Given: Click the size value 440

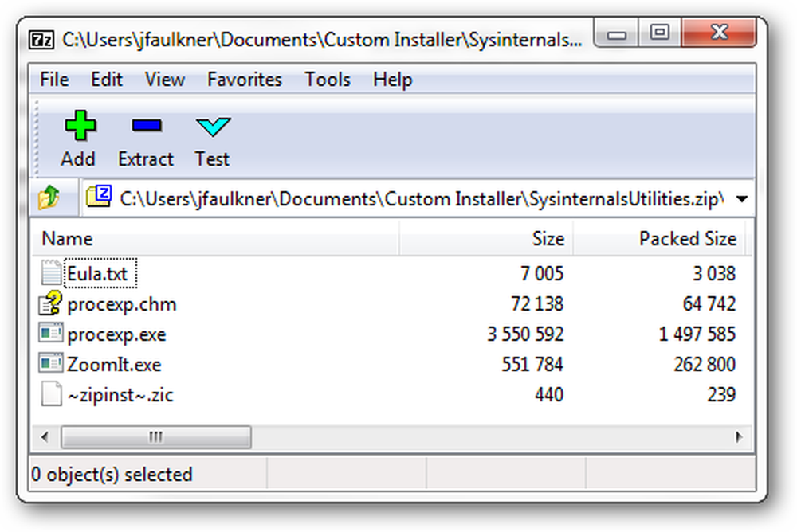Looking at the screenshot, I should pos(549,394).
